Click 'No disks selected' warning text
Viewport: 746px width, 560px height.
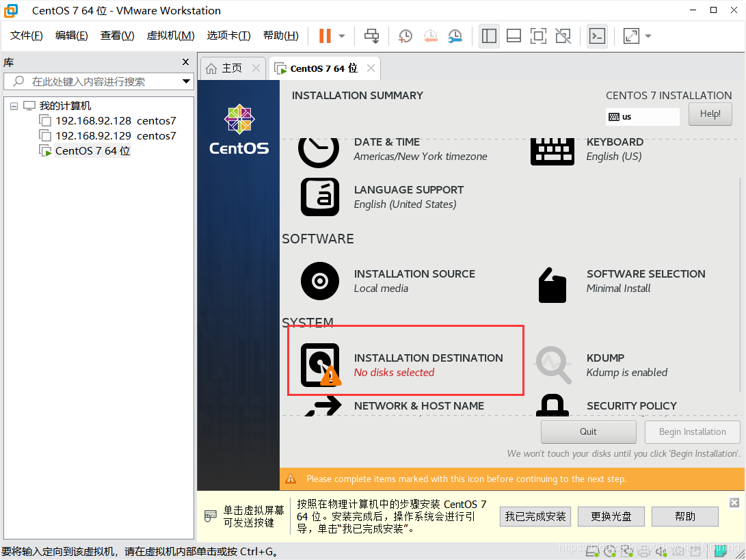394,373
